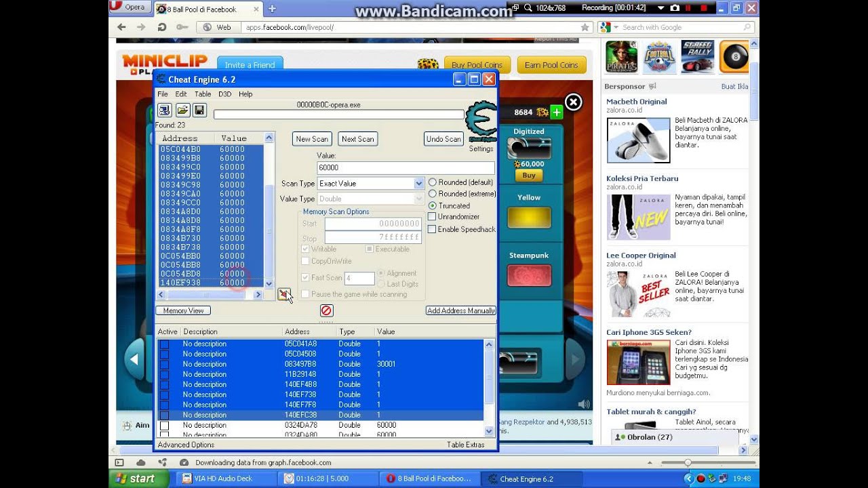Screen dimensions: 868x488
Task: Open Memory View
Action: pyautogui.click(x=183, y=310)
